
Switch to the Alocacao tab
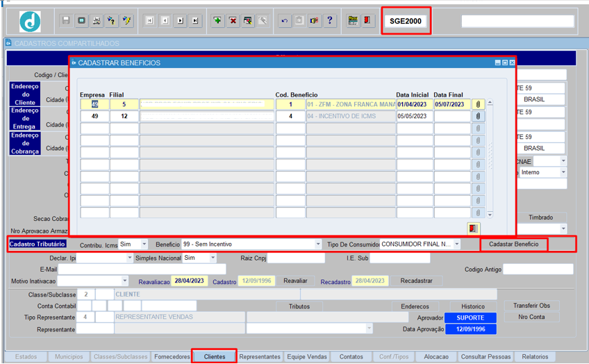click(x=436, y=356)
